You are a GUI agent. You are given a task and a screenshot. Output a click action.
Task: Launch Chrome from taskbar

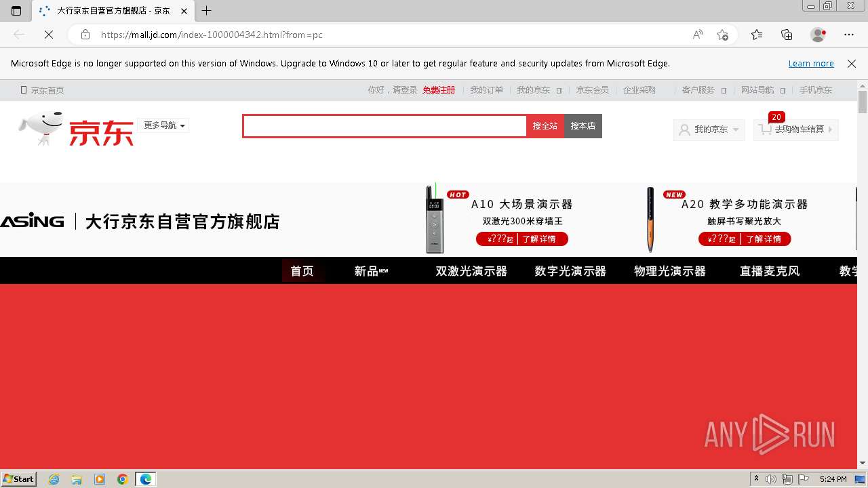tap(123, 479)
